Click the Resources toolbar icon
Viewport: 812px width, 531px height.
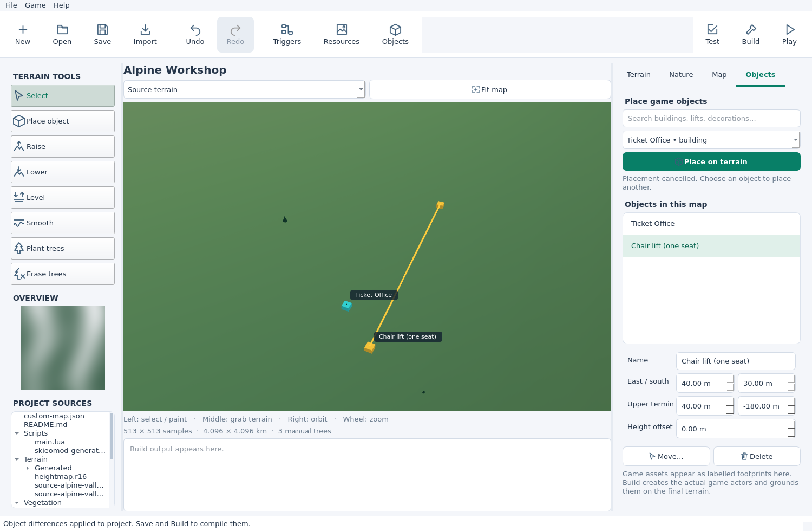pos(342,35)
